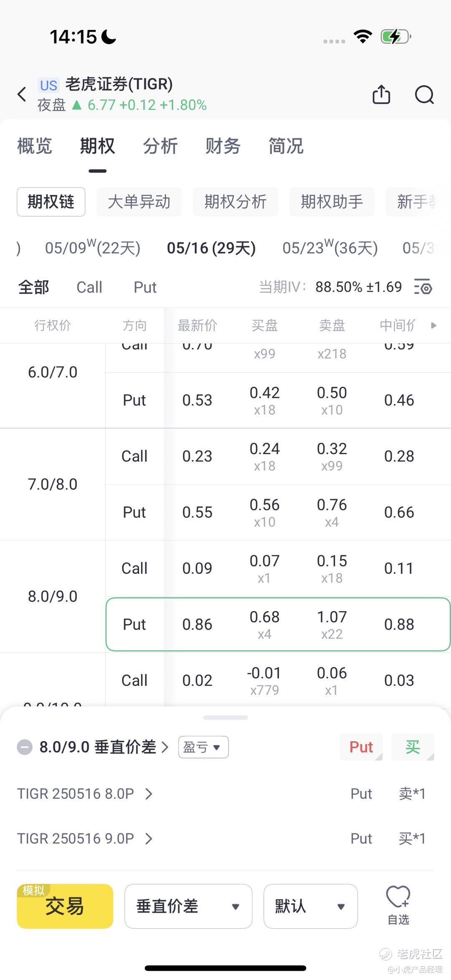Screen dimensions: 451x980
Task: Grab the bottom sheet drag handle
Action: (x=225, y=717)
